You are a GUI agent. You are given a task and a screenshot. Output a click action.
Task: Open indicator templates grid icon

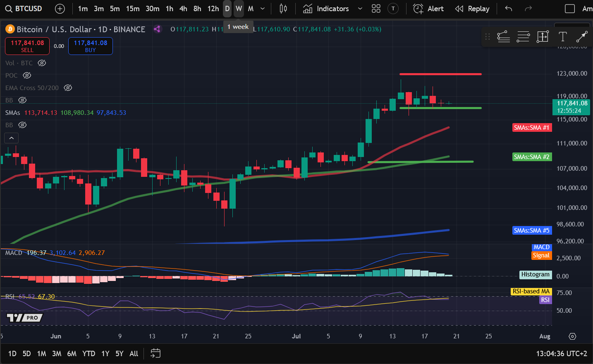[376, 9]
